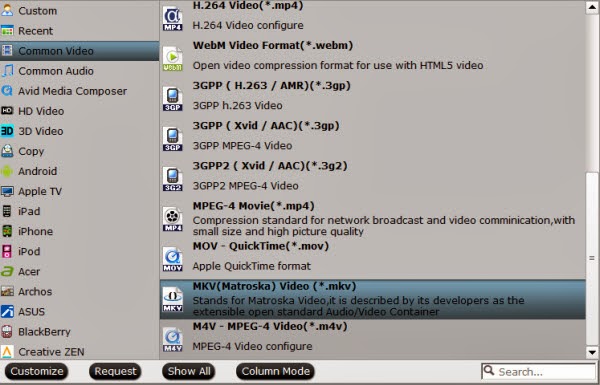
Task: Click the MKV format icon
Action: 173,299
